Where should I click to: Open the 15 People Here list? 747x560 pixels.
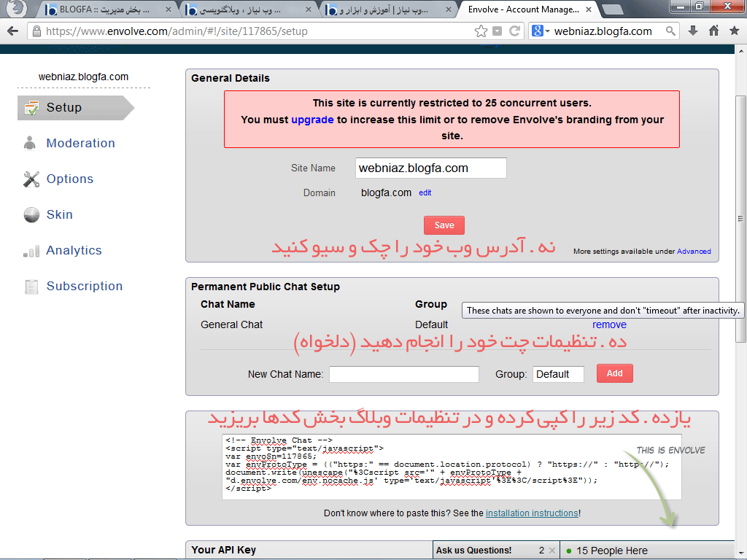point(648,551)
